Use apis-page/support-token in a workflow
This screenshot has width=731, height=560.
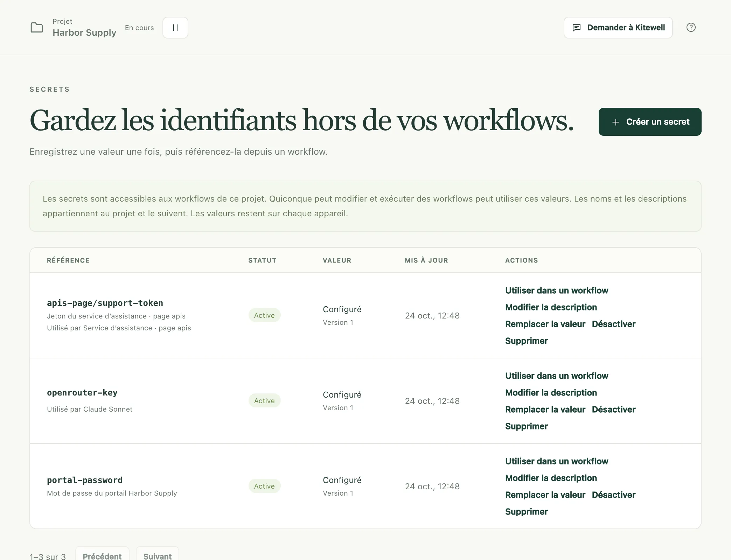[556, 290]
